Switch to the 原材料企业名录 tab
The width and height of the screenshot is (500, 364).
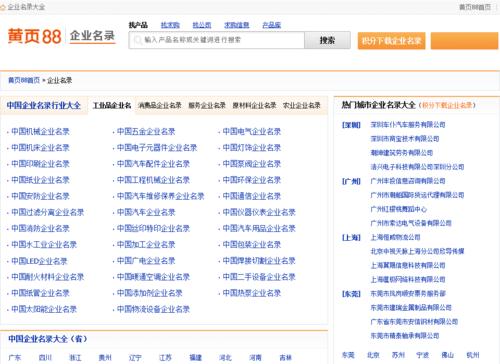click(254, 105)
